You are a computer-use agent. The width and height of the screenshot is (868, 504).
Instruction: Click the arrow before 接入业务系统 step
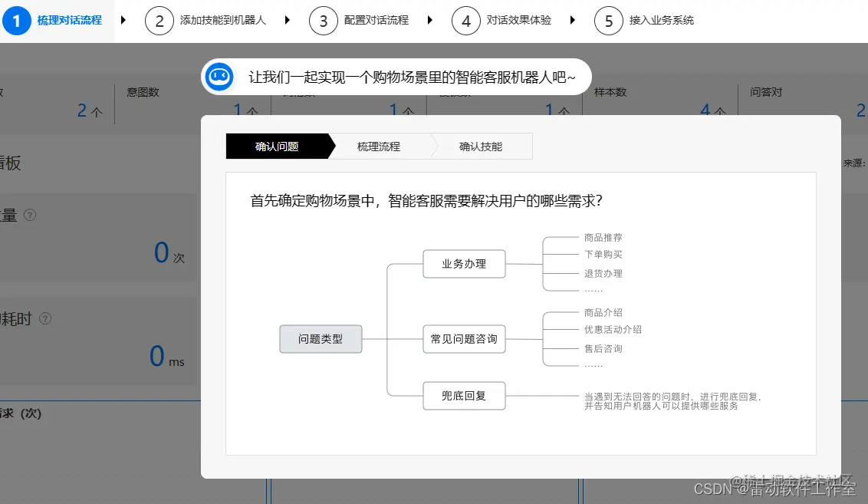point(573,21)
